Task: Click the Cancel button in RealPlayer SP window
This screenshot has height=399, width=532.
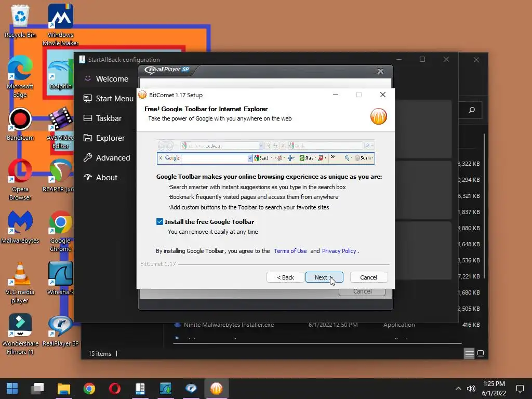Action: (362, 292)
